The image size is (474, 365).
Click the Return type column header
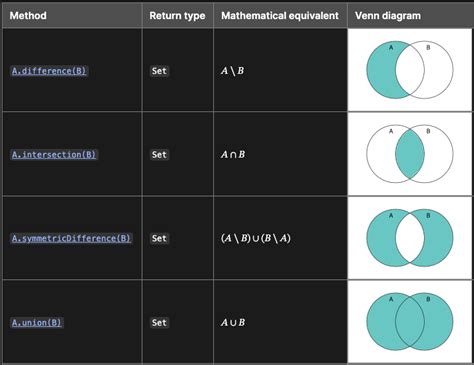coord(177,16)
